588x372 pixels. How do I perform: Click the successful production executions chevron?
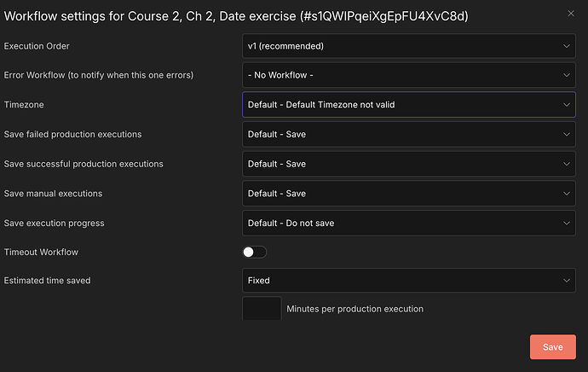[568, 164]
